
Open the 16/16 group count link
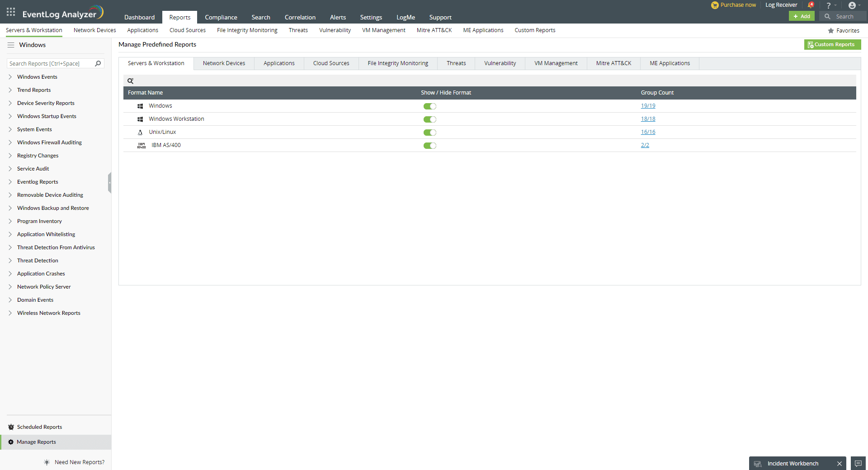pyautogui.click(x=648, y=132)
